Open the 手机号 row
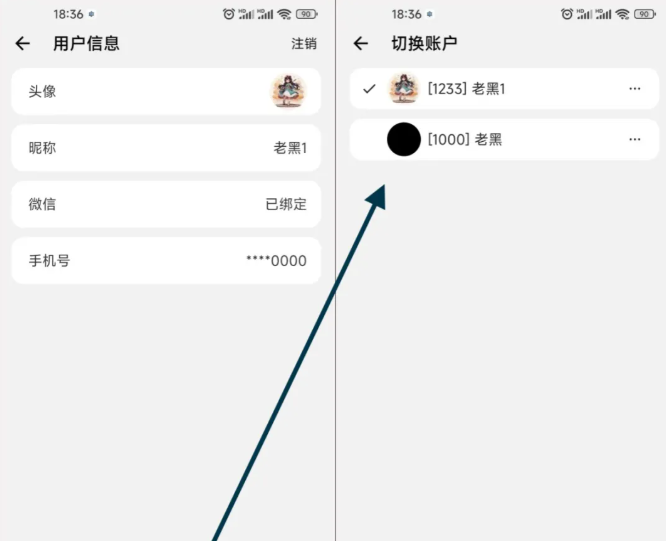Viewport: 666px width, 541px height. [166, 261]
